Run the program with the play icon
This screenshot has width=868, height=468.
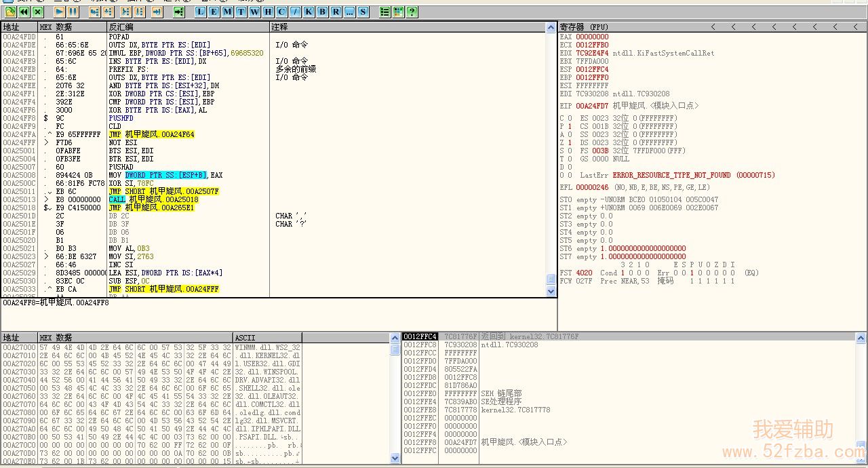tap(59, 12)
